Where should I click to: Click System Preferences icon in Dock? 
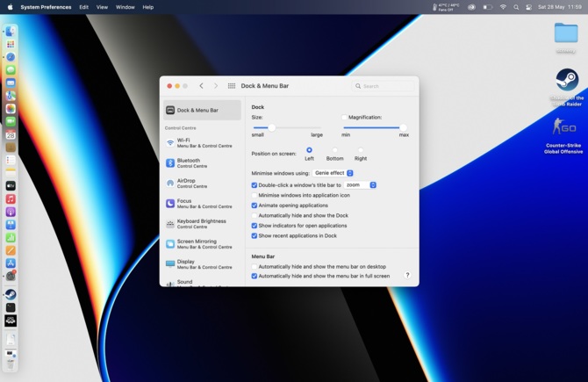pos(11,276)
